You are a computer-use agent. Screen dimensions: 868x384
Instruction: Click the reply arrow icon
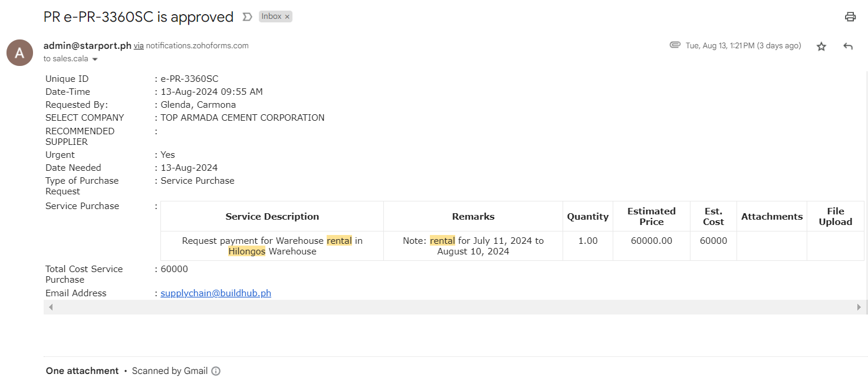click(x=848, y=46)
